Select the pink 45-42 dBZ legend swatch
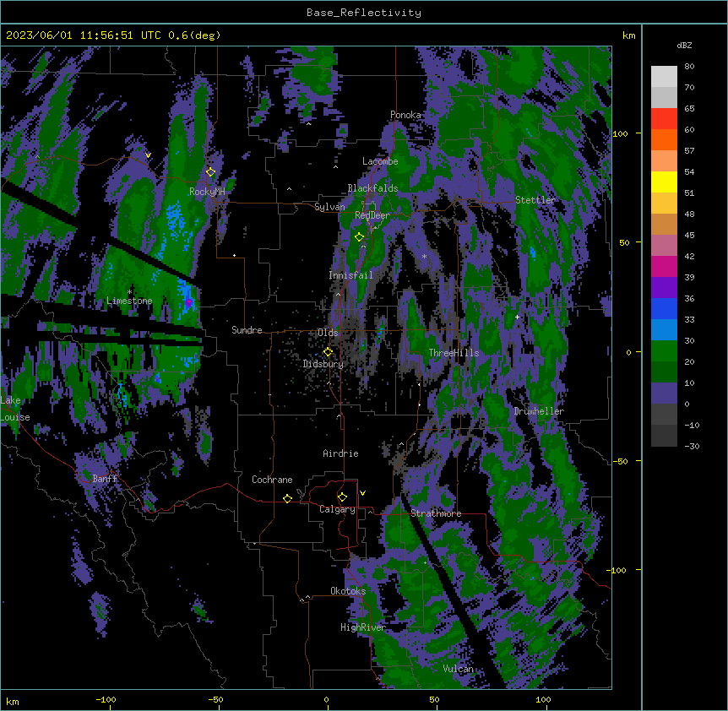Screen dimensions: 728x711 pyautogui.click(x=664, y=246)
